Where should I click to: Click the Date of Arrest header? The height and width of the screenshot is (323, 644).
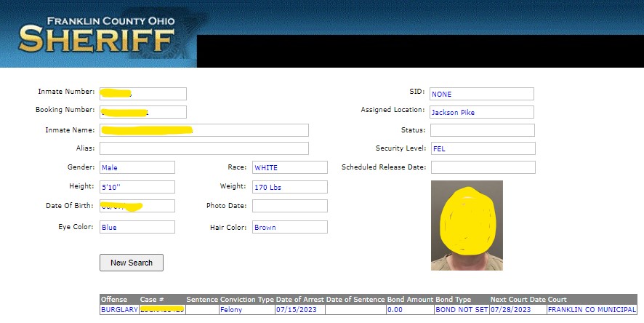pos(300,299)
